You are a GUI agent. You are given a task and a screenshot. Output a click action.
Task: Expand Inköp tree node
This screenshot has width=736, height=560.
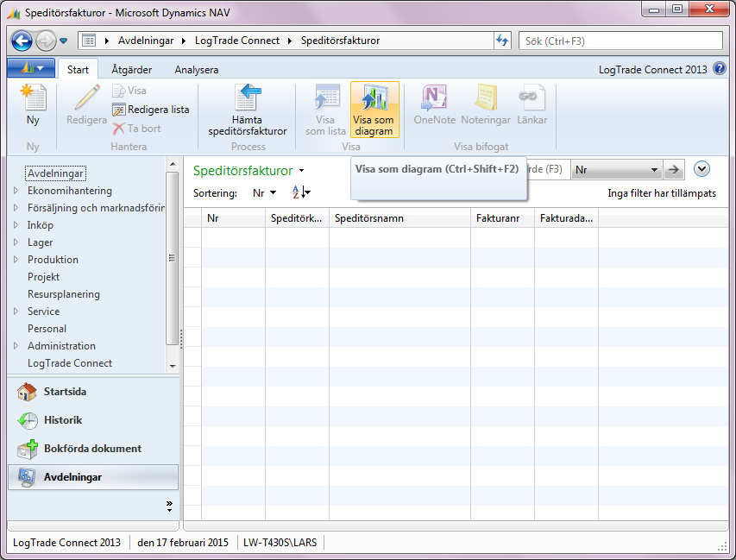(16, 225)
